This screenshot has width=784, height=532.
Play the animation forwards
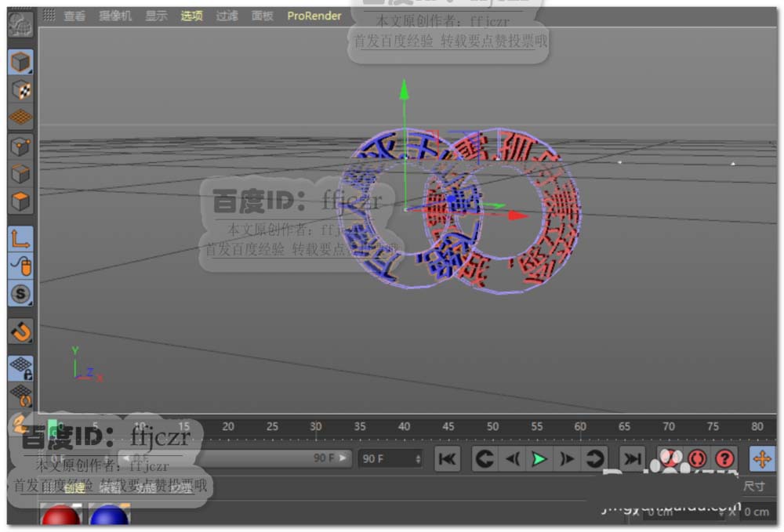[x=539, y=458]
